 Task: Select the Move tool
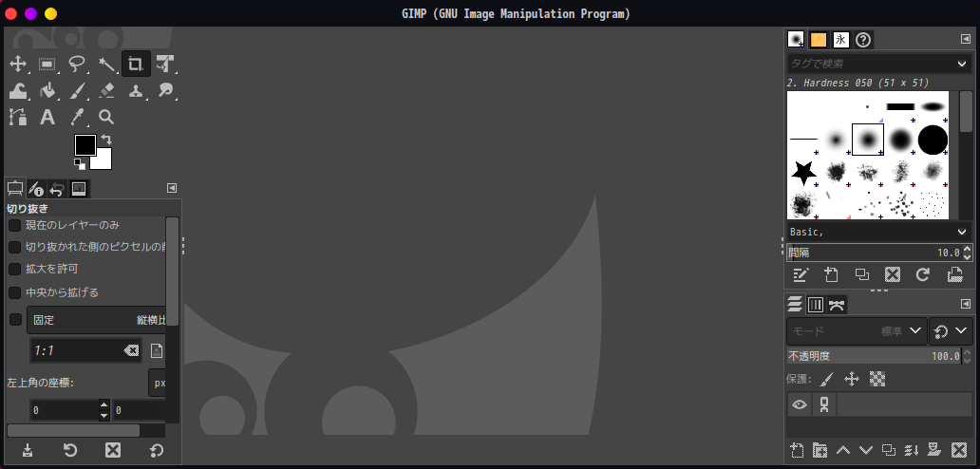pos(18,64)
